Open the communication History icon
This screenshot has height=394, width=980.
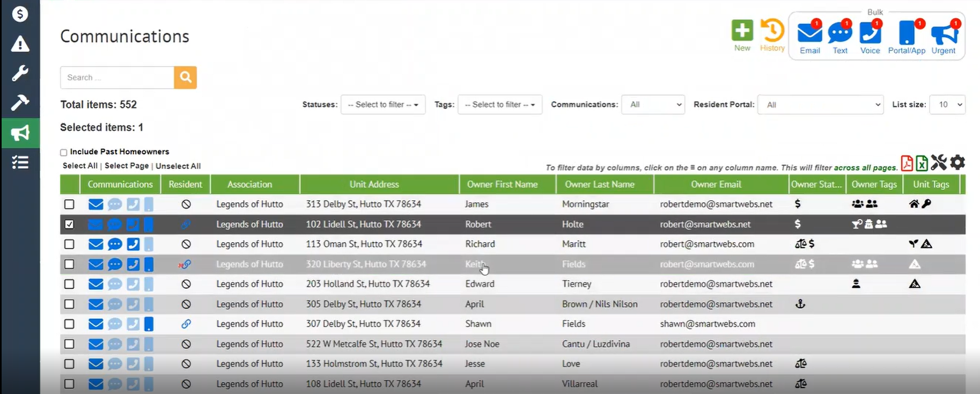pos(772,31)
